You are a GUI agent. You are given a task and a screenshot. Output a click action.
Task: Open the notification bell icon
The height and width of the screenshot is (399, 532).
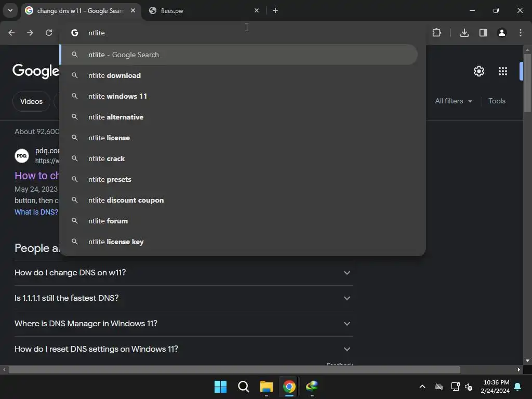click(518, 387)
